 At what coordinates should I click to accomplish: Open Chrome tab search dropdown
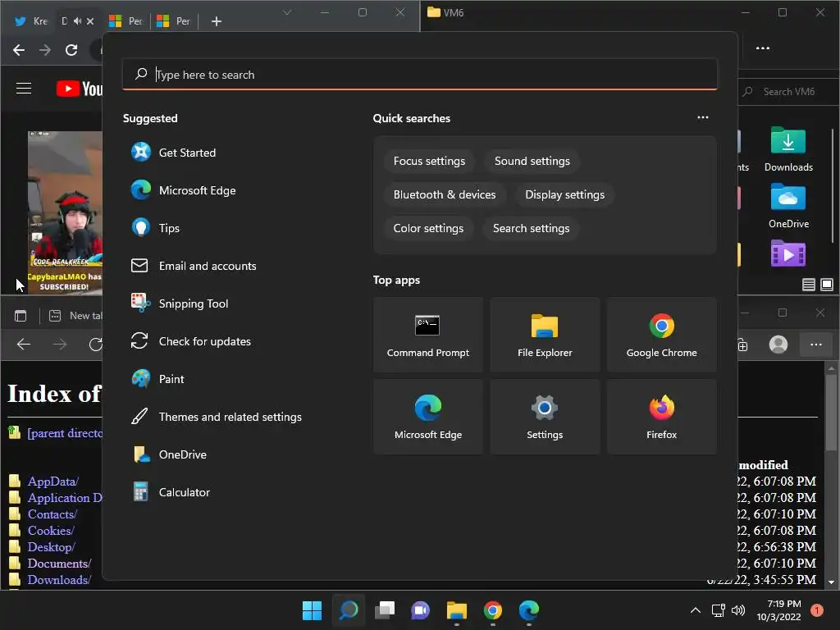(x=287, y=12)
